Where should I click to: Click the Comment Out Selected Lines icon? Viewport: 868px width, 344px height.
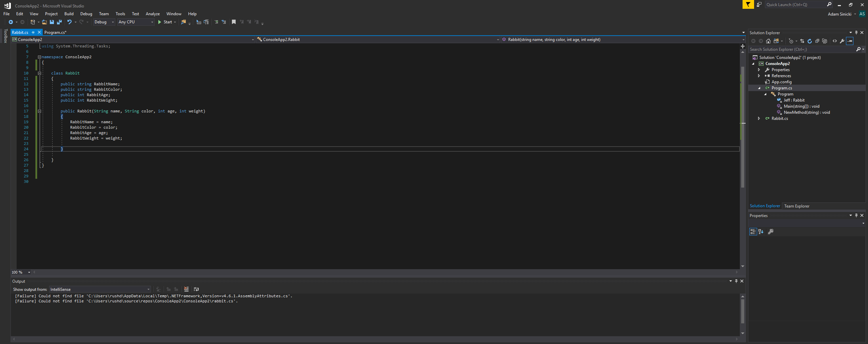(x=216, y=22)
